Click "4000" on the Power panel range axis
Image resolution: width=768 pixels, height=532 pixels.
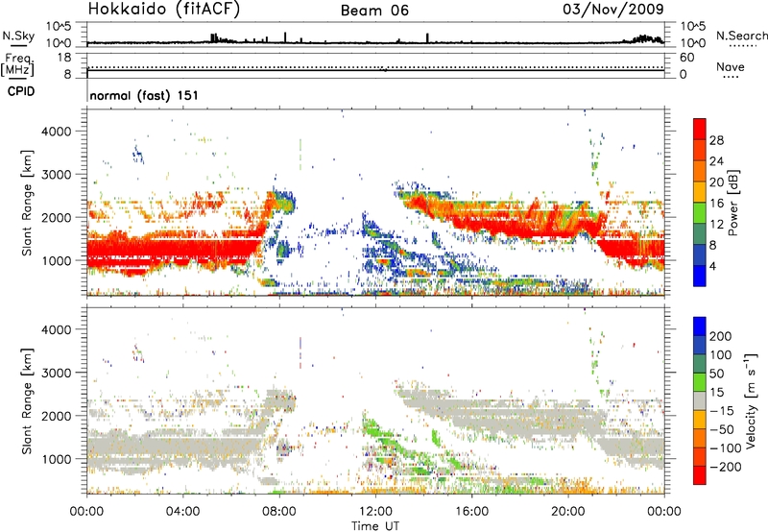coord(57,132)
